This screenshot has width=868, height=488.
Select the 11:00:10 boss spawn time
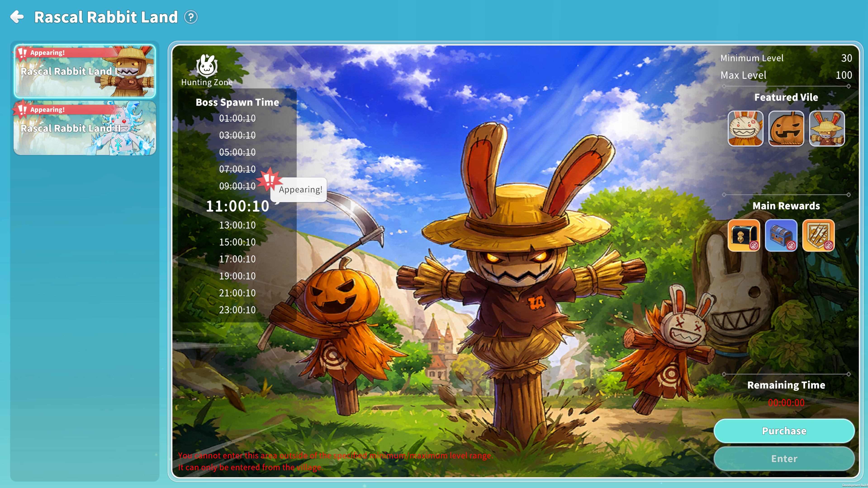[237, 206]
